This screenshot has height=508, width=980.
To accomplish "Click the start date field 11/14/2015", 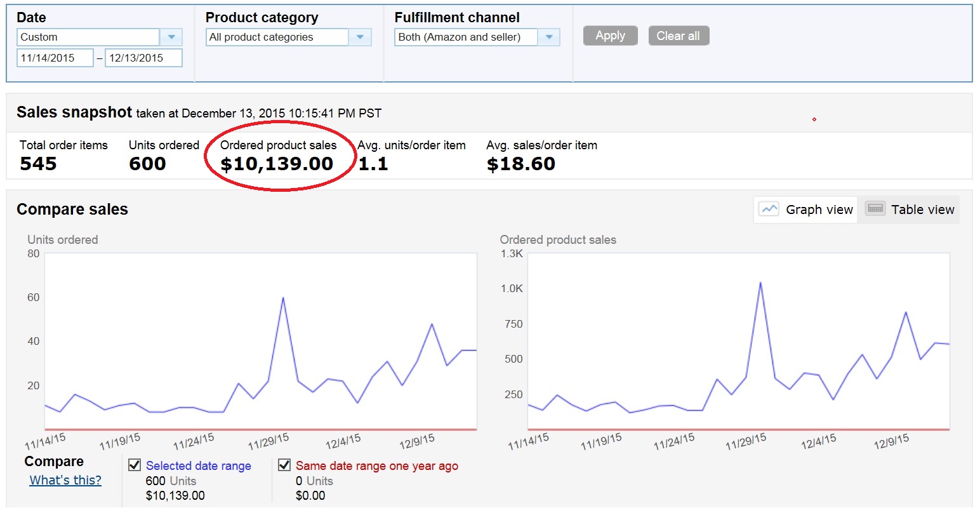I will pyautogui.click(x=55, y=58).
